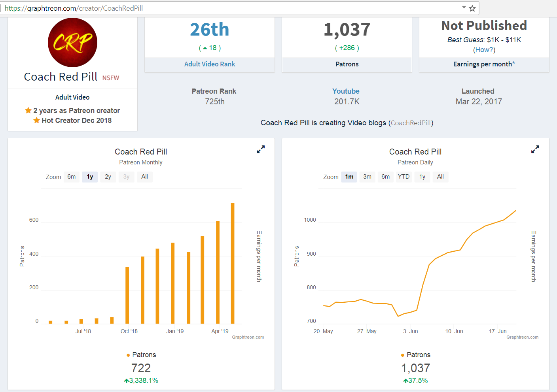Show All range on daily chart

[x=441, y=177]
